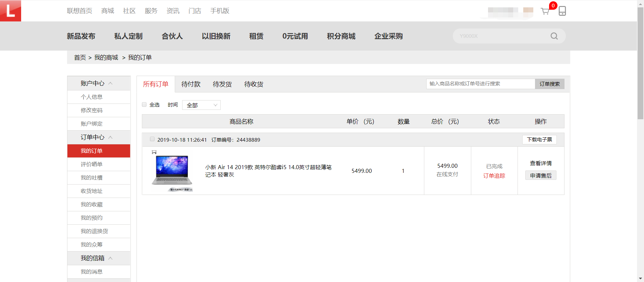
Task: Click the 在线支付 payment text
Action: pyautogui.click(x=447, y=174)
